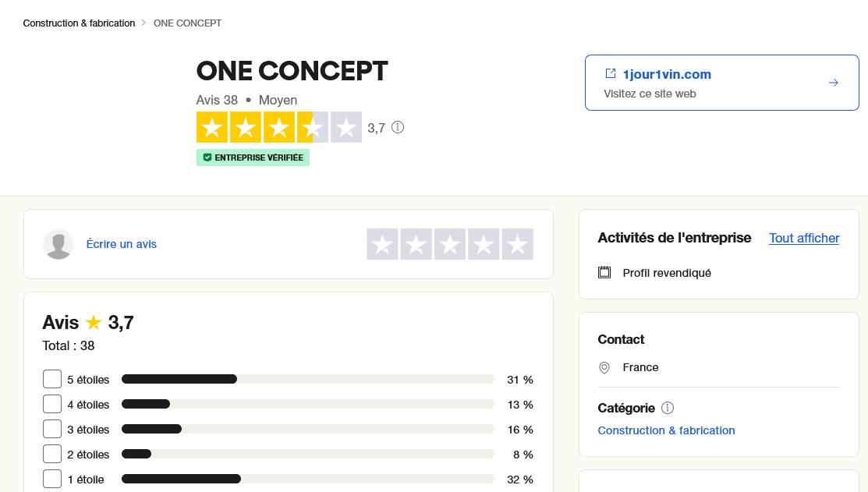This screenshot has height=492, width=868.
Task: Expand Tout afficher for company activities
Action: point(804,238)
